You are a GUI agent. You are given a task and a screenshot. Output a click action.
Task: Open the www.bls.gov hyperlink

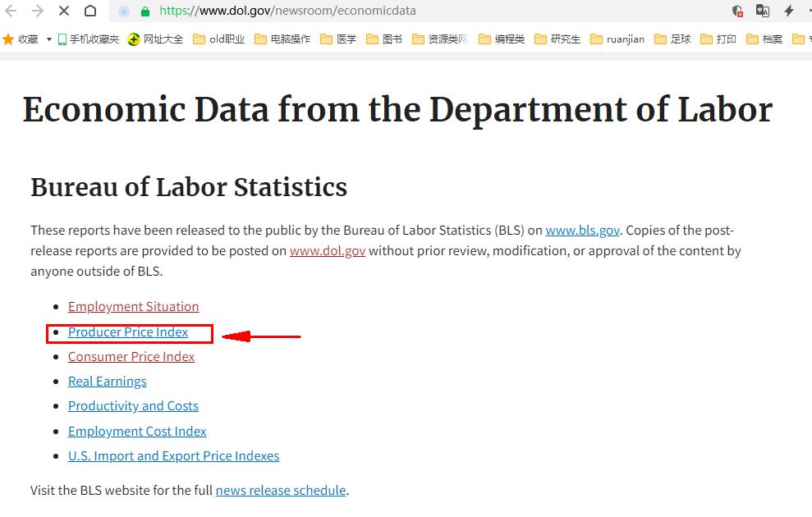pyautogui.click(x=582, y=230)
